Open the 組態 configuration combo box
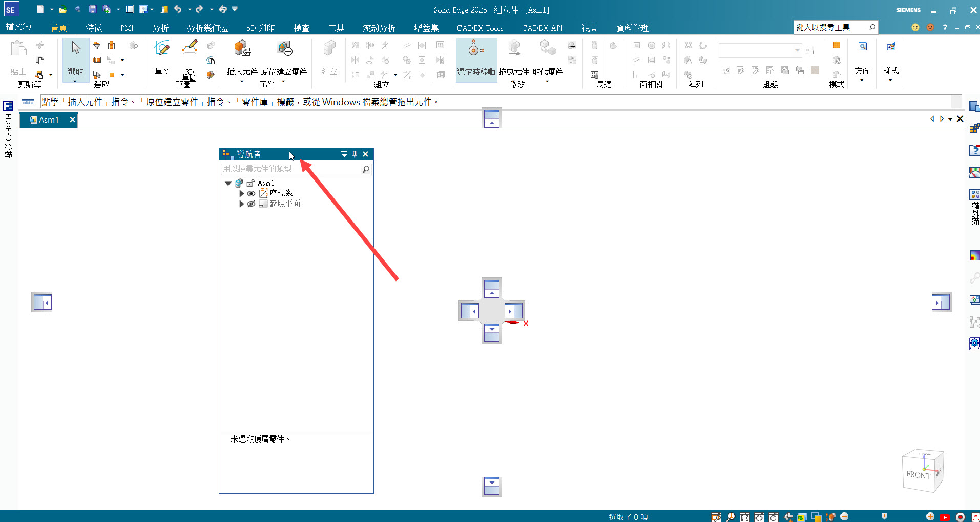 760,50
